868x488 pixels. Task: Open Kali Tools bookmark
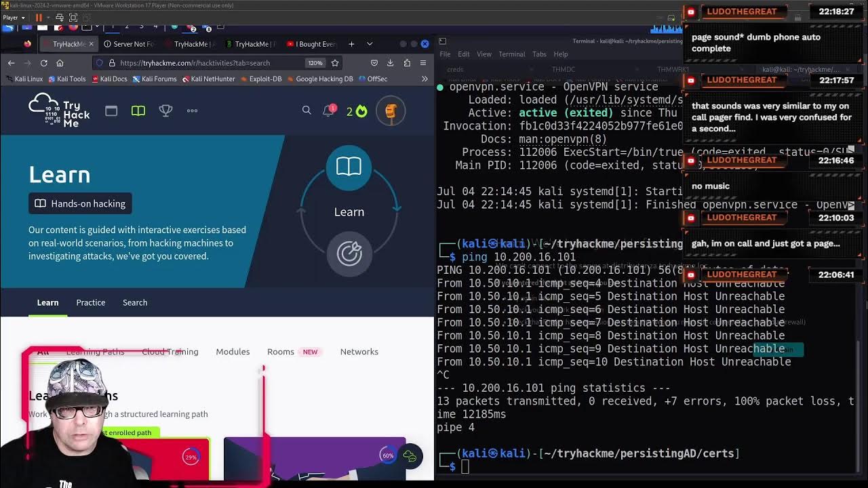tap(66, 79)
